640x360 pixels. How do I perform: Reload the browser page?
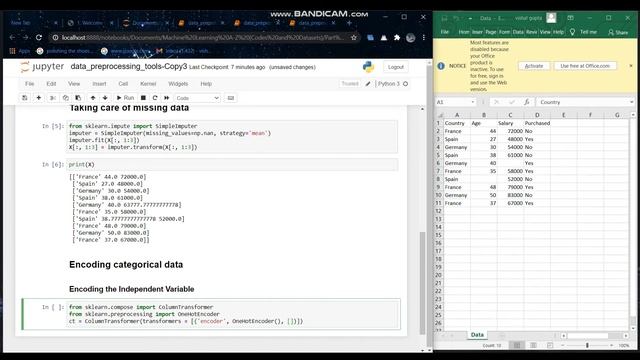point(39,38)
